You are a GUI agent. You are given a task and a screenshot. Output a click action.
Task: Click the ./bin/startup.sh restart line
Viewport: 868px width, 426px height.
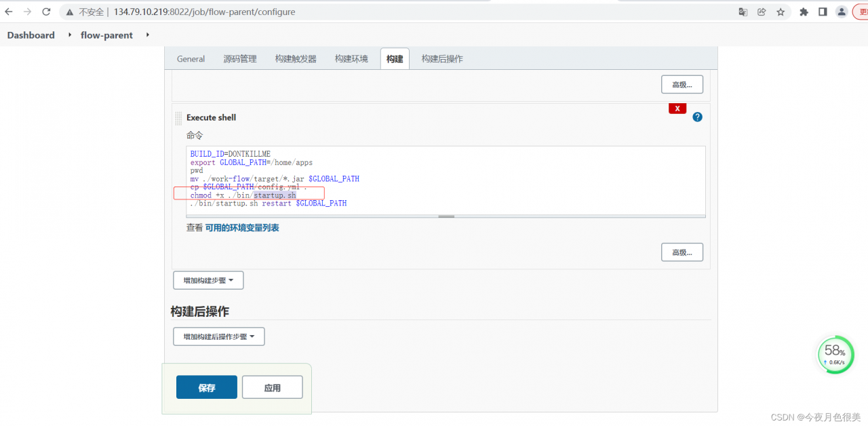pyautogui.click(x=269, y=203)
